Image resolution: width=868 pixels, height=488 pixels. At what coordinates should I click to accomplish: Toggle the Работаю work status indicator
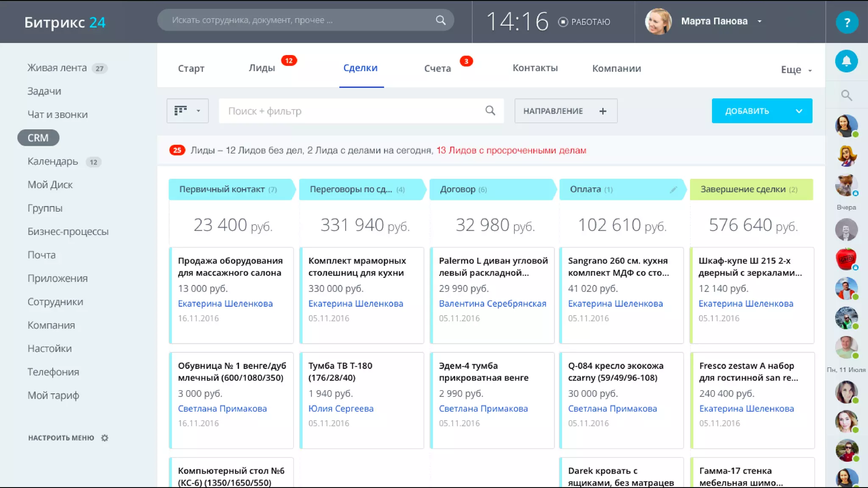click(563, 22)
